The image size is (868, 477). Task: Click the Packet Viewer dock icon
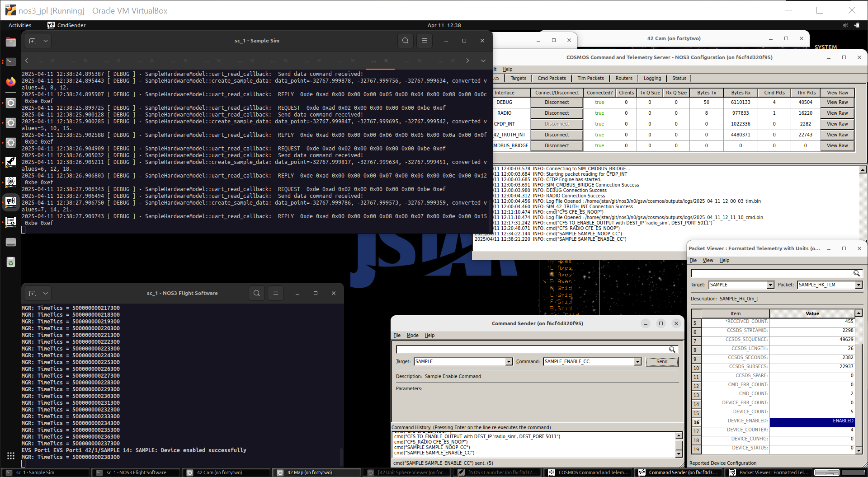[11, 221]
